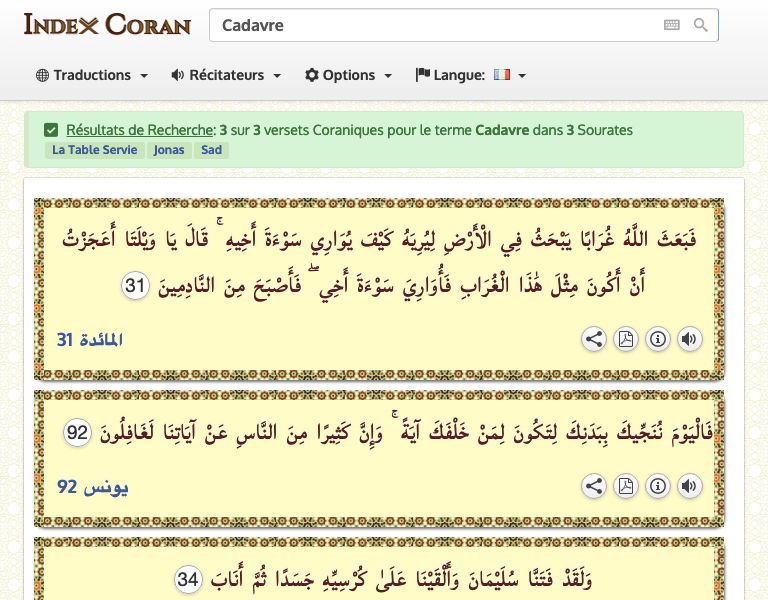Screen dimensions: 768x600
Task: Show info for Yunus verse 92
Action: click(x=658, y=487)
